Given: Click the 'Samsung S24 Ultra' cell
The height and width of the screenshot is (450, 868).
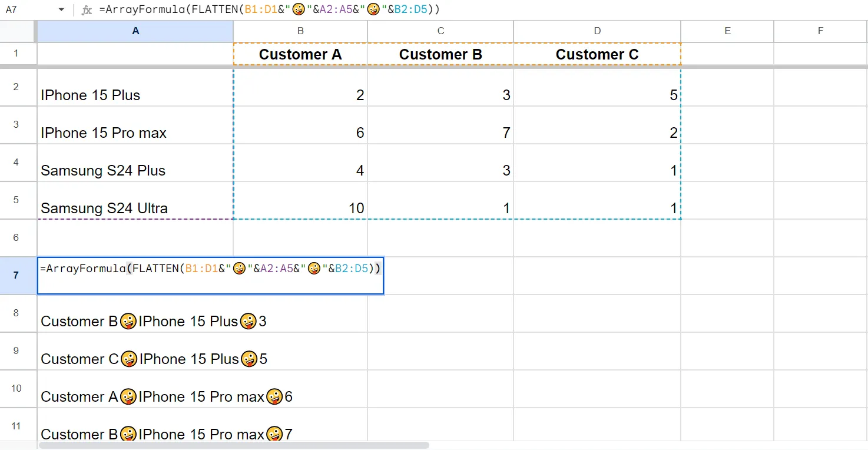Looking at the screenshot, I should [x=135, y=201].
